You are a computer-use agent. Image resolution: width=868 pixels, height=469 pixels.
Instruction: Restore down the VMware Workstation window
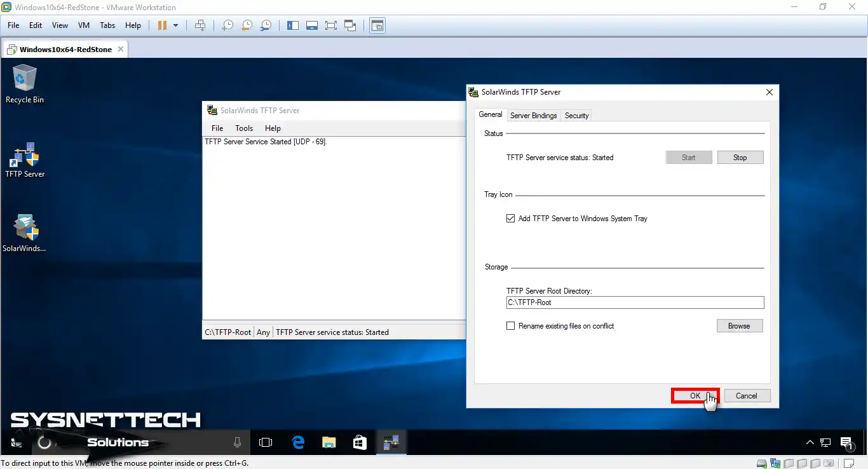coord(823,7)
